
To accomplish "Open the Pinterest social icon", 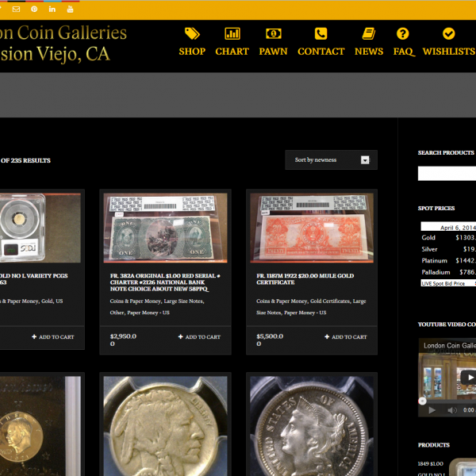I will tap(34, 10).
